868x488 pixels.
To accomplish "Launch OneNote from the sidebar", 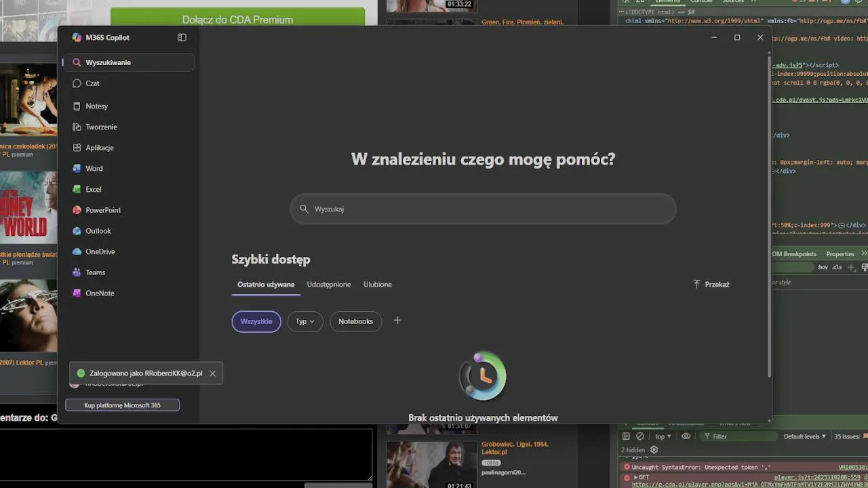I will [x=129, y=293].
